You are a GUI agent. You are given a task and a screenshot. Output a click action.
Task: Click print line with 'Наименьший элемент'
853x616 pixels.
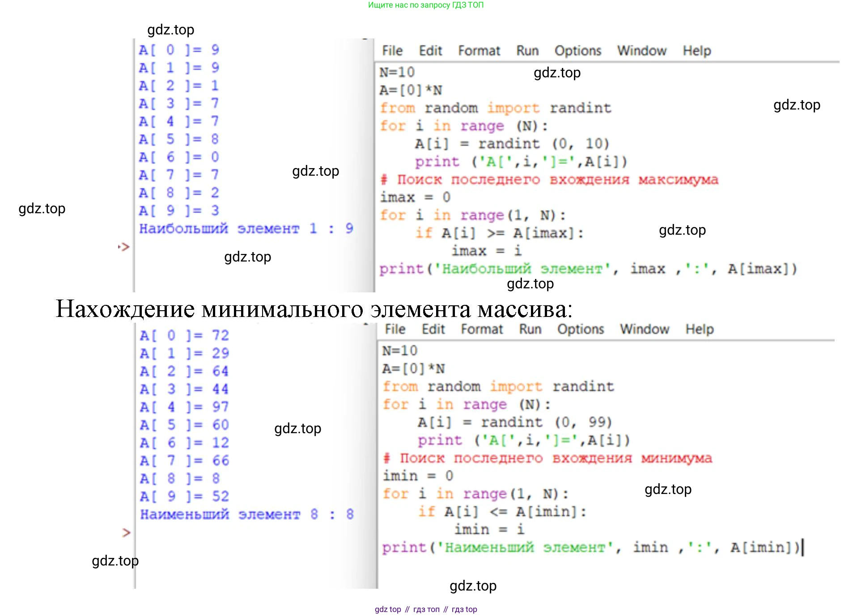pyautogui.click(x=591, y=547)
